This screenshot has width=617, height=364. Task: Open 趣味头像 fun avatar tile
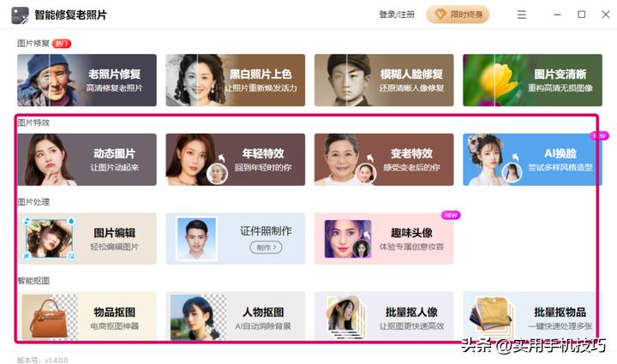click(x=384, y=239)
